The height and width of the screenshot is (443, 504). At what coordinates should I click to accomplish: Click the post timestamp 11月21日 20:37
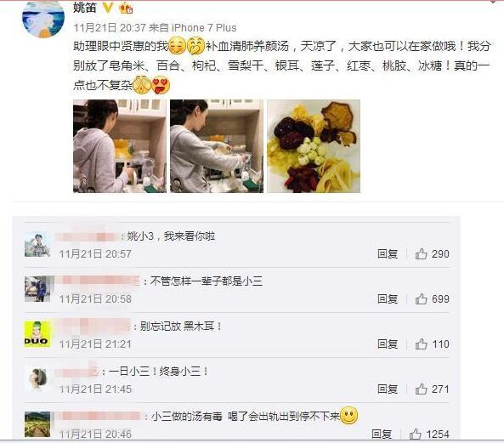pos(110,28)
